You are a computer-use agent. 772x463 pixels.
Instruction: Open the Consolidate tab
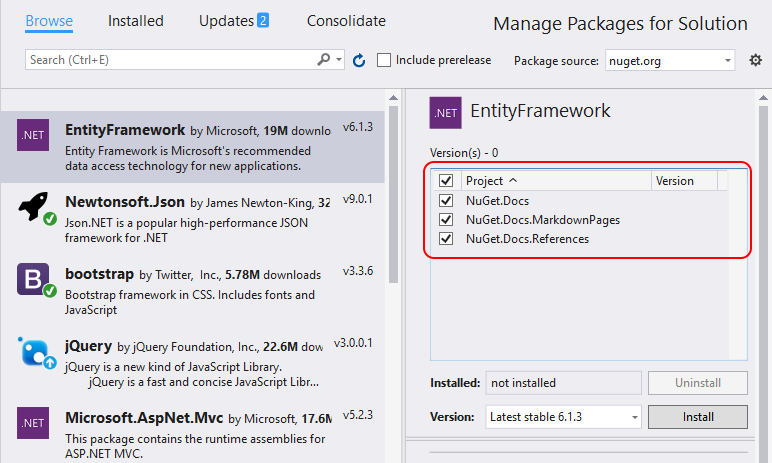tap(346, 21)
